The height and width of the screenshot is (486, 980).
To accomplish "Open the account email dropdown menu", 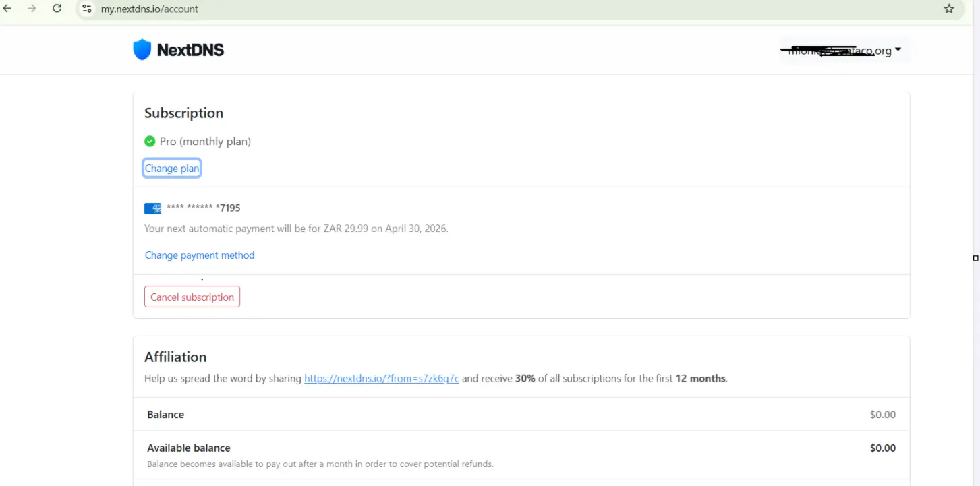I will click(x=844, y=50).
